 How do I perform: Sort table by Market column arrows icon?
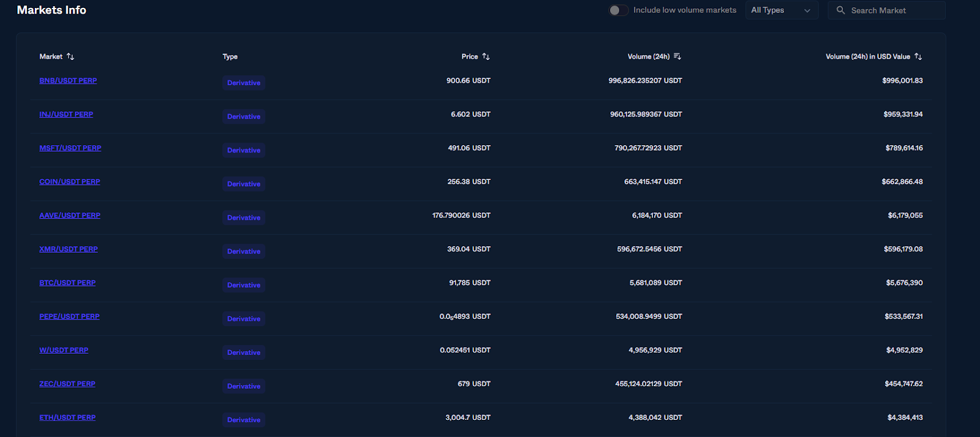click(70, 57)
